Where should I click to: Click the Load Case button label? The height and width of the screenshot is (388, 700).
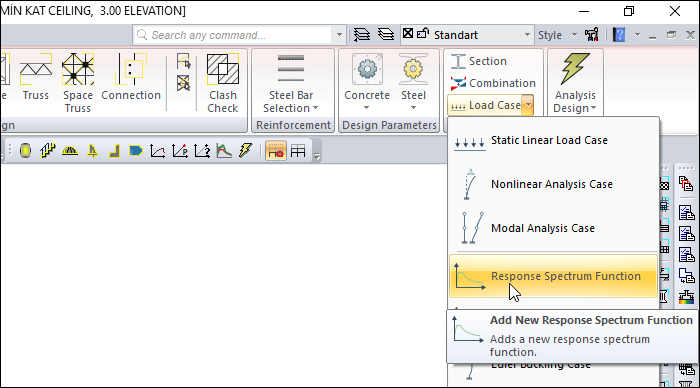(x=485, y=105)
